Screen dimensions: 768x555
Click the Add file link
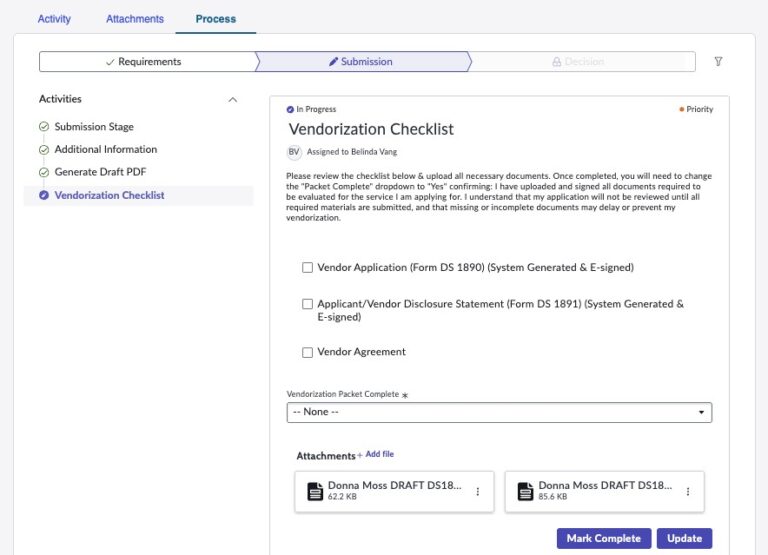(376, 454)
